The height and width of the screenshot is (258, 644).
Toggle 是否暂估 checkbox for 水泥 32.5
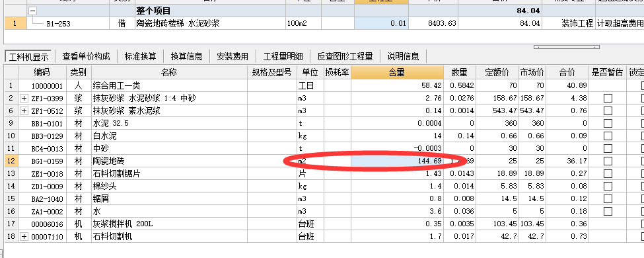608,124
